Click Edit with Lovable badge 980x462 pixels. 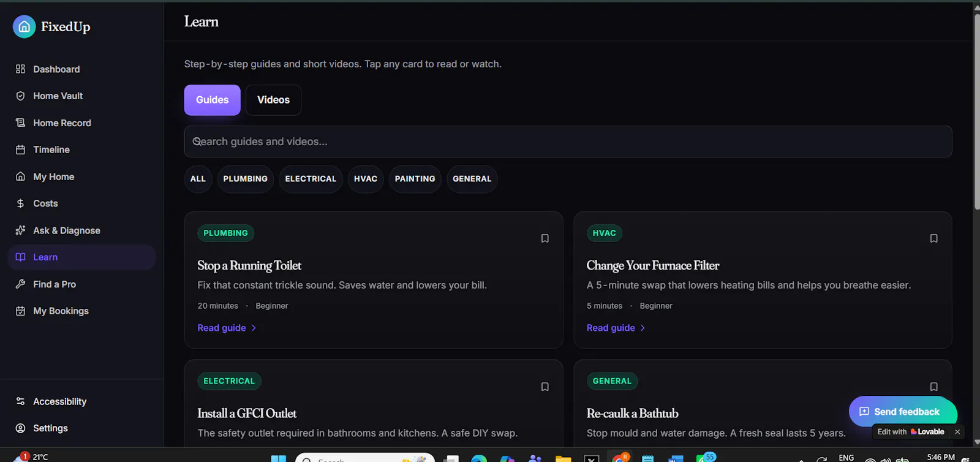point(911,432)
